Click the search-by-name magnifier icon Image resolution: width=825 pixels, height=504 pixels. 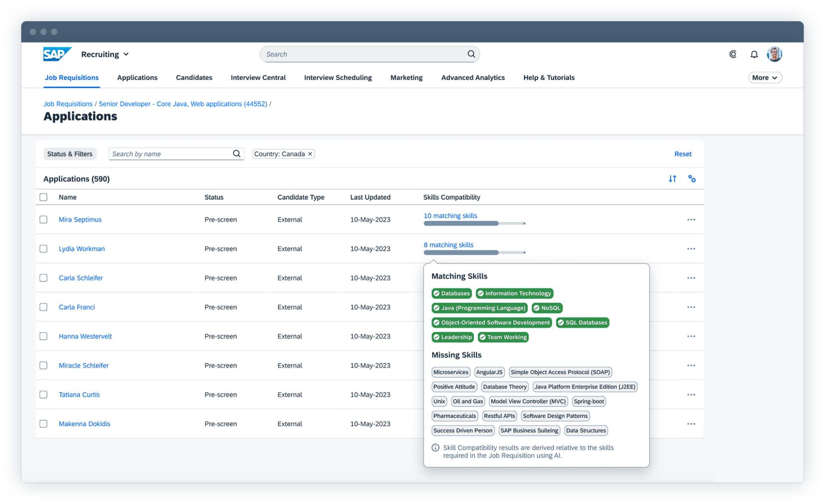coord(236,154)
